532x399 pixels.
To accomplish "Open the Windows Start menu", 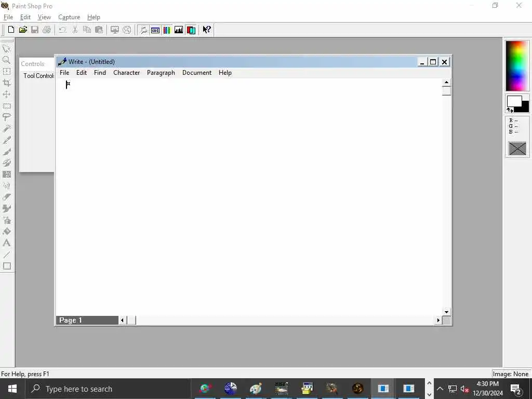I will [12, 389].
